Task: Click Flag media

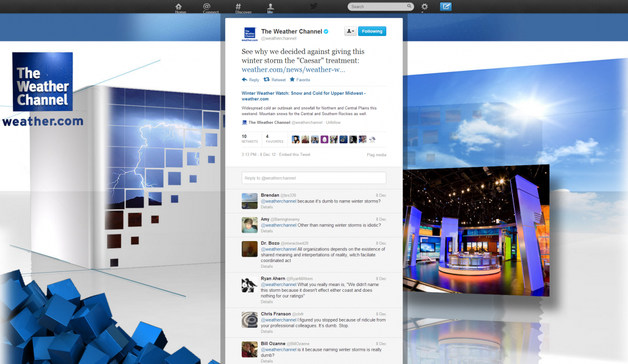Action: tap(376, 155)
